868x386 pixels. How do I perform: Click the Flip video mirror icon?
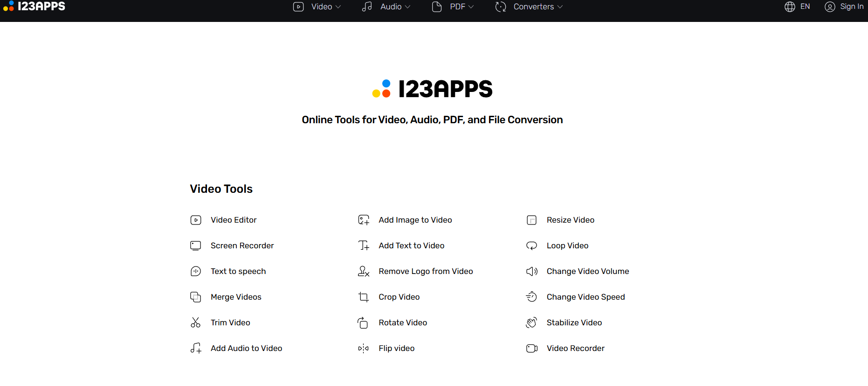[364, 348]
